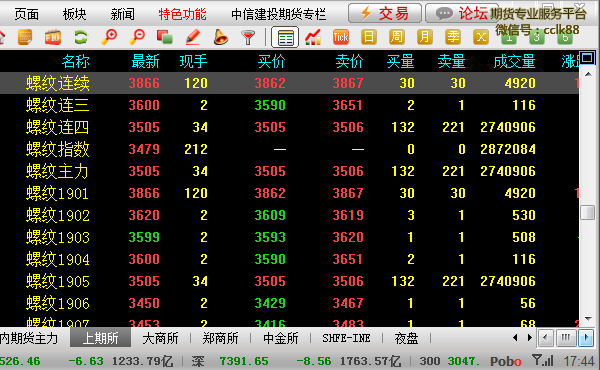600x370 pixels.
Task: Switch to the 大商所 tab
Action: [x=160, y=338]
